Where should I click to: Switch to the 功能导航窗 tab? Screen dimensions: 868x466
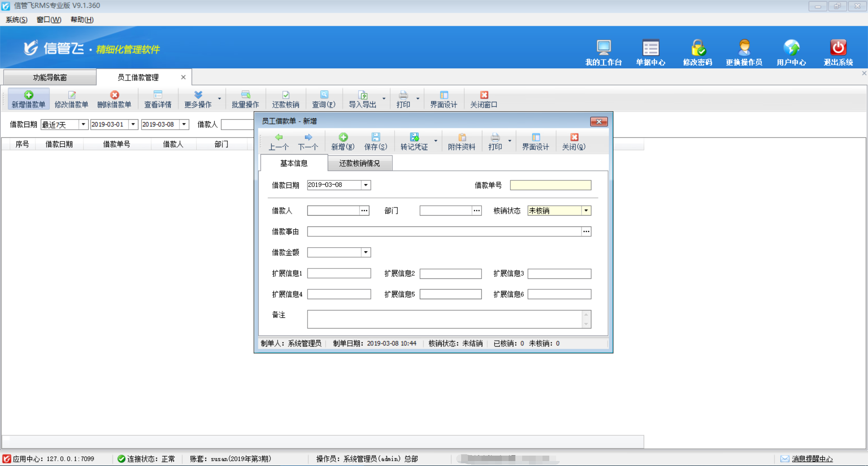tap(50, 77)
